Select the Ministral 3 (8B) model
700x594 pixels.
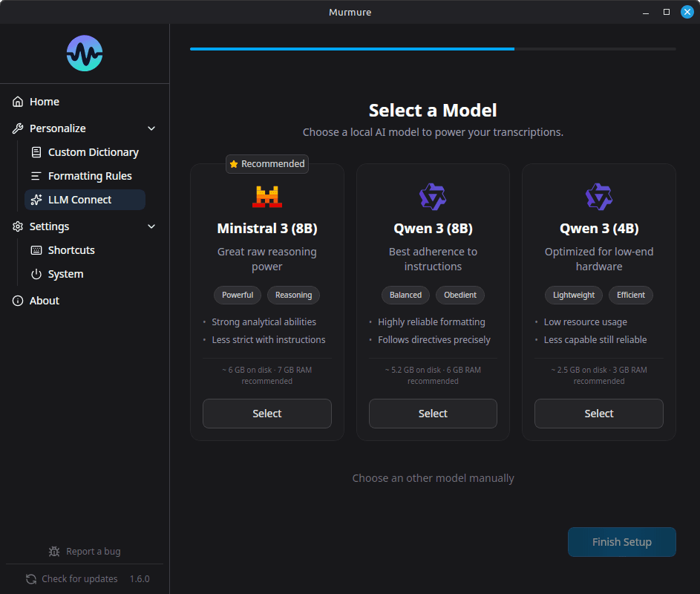[x=267, y=414]
